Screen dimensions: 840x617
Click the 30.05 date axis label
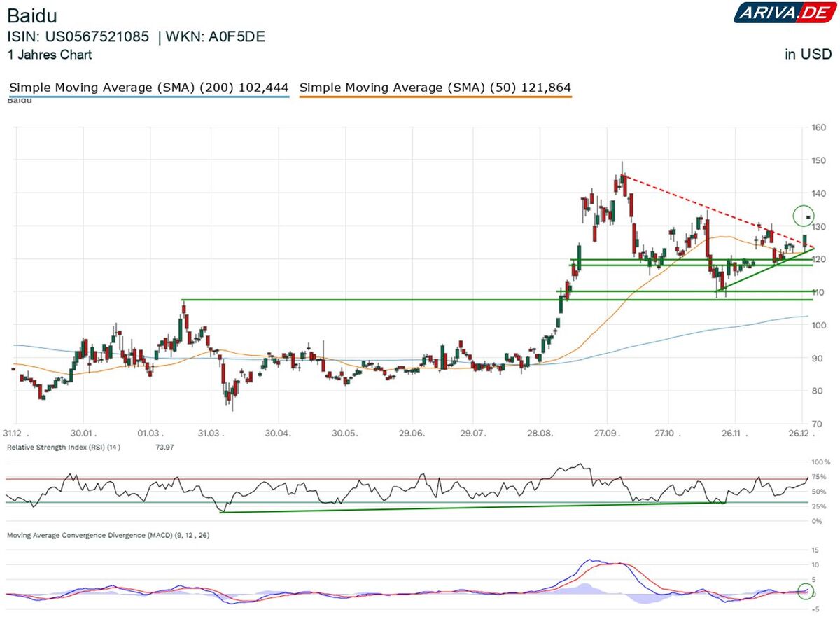point(345,434)
